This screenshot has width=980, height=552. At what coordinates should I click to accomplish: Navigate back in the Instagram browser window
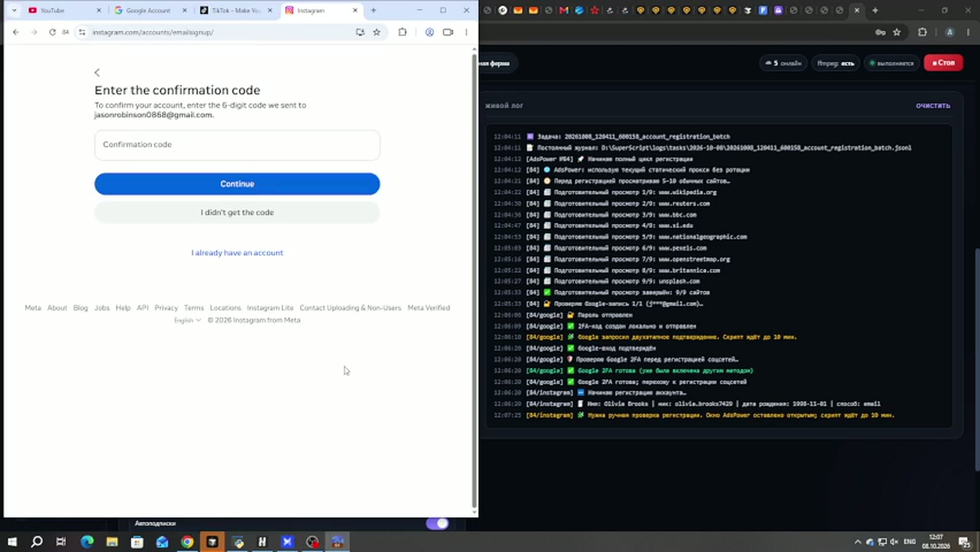pos(16,32)
